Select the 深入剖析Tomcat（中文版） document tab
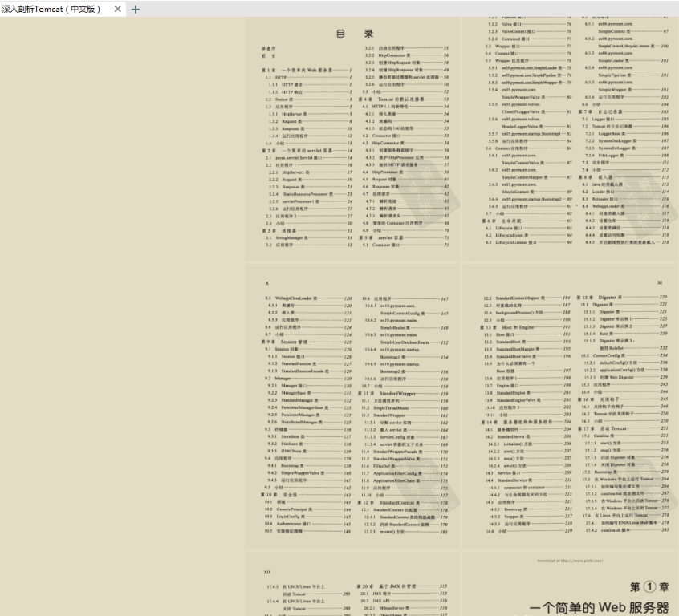Viewport: 679px width, 616px height. click(63, 9)
